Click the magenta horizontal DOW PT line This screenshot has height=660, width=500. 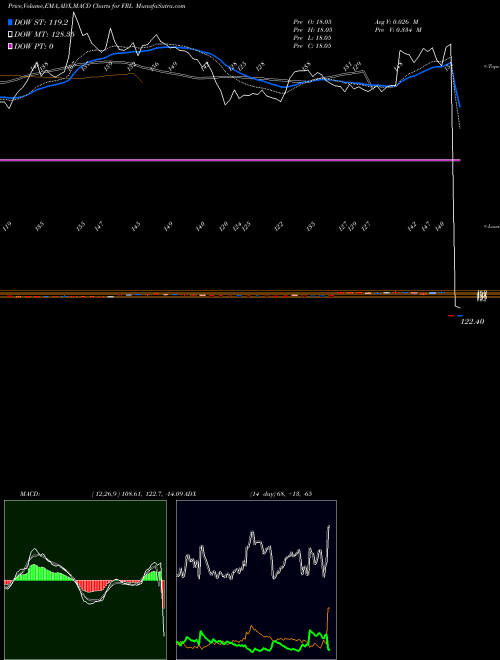tap(230, 160)
